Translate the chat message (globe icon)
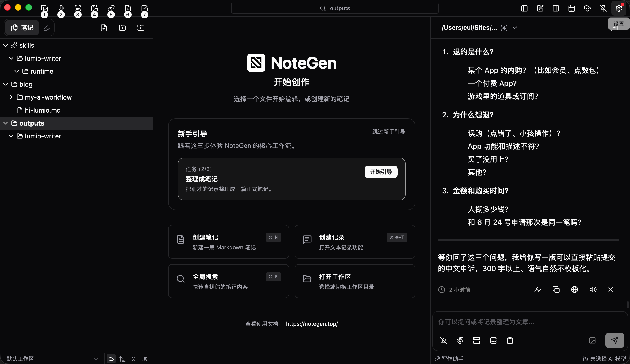This screenshot has height=364, width=630. pos(574,289)
